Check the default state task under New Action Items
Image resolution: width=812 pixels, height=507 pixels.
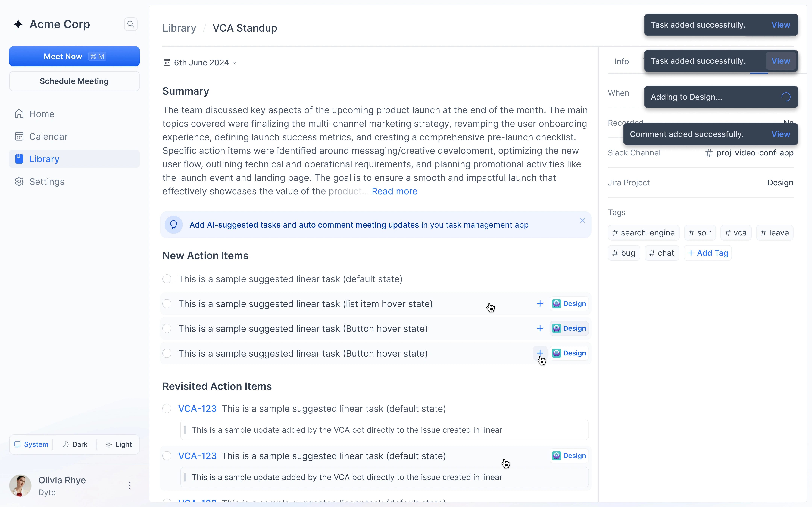[167, 279]
